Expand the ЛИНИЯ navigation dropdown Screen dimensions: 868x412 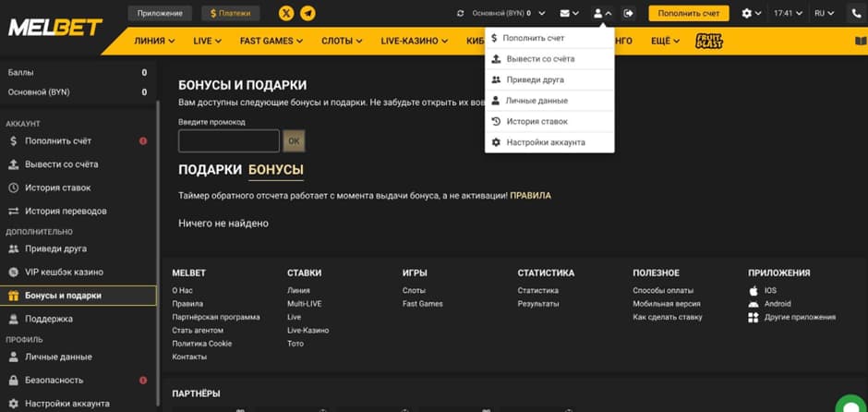pyautogui.click(x=154, y=41)
